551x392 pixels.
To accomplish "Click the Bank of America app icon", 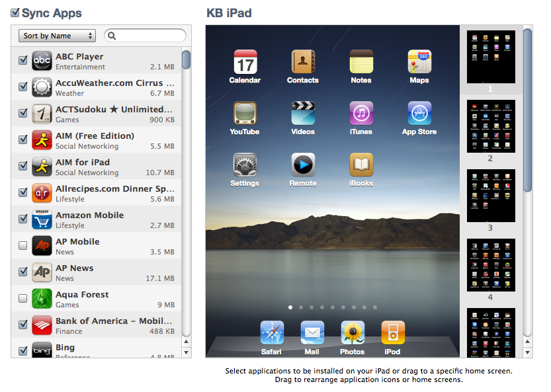I will [42, 325].
